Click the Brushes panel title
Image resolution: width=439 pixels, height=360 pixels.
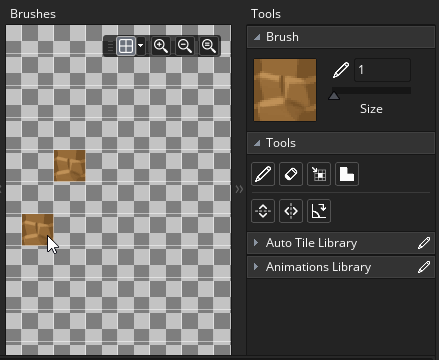pyautogui.click(x=33, y=14)
